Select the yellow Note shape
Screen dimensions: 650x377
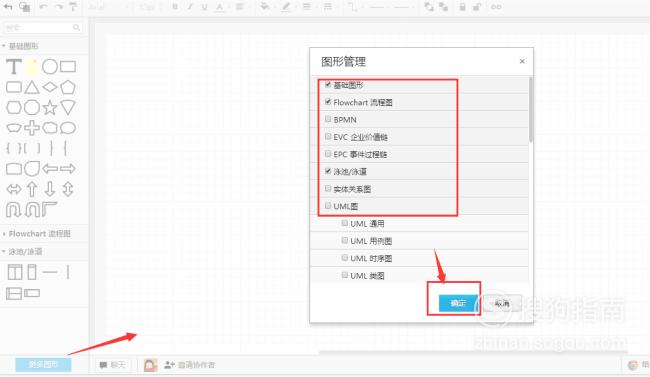[32, 67]
